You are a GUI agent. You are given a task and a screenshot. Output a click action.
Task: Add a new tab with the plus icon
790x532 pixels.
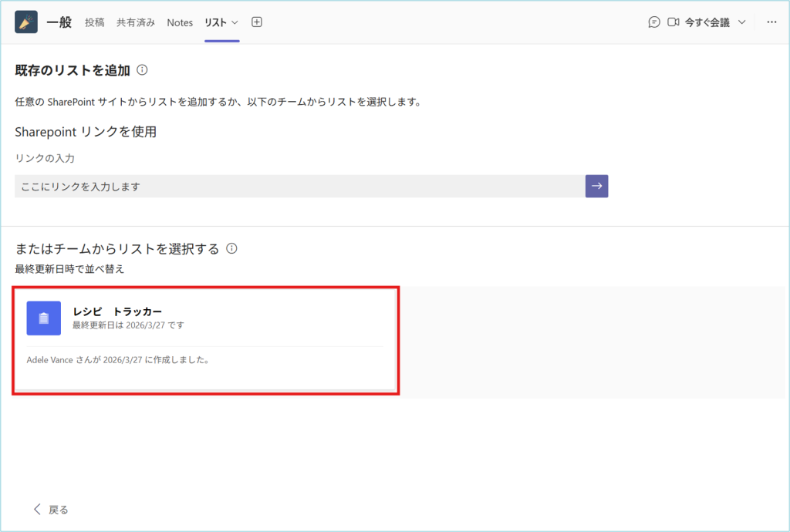(x=257, y=22)
